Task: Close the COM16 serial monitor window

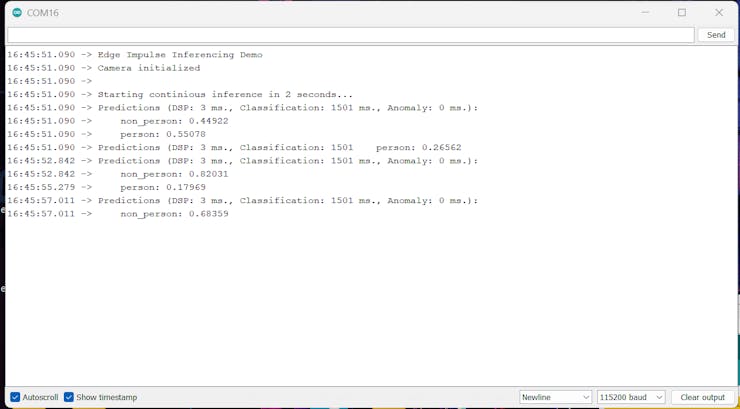Action: click(719, 13)
